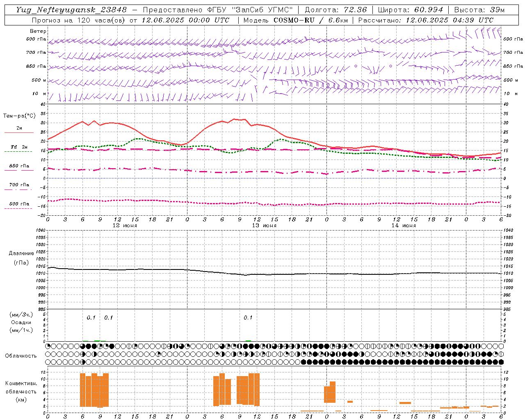This screenshot has height=420, width=525.
Task: Click the 10 м wind level label on left
Action: click(39, 94)
